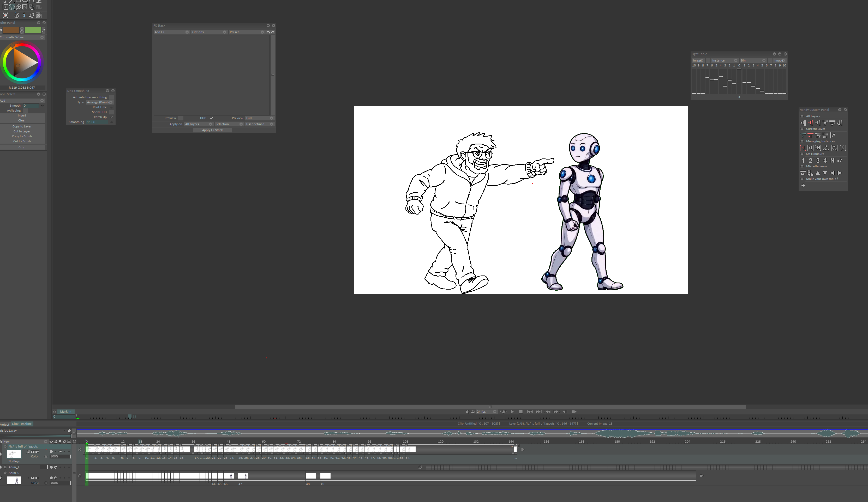Click the lightbulb icon in the layer header
Viewport: 868px width, 502px height.
pos(60,442)
